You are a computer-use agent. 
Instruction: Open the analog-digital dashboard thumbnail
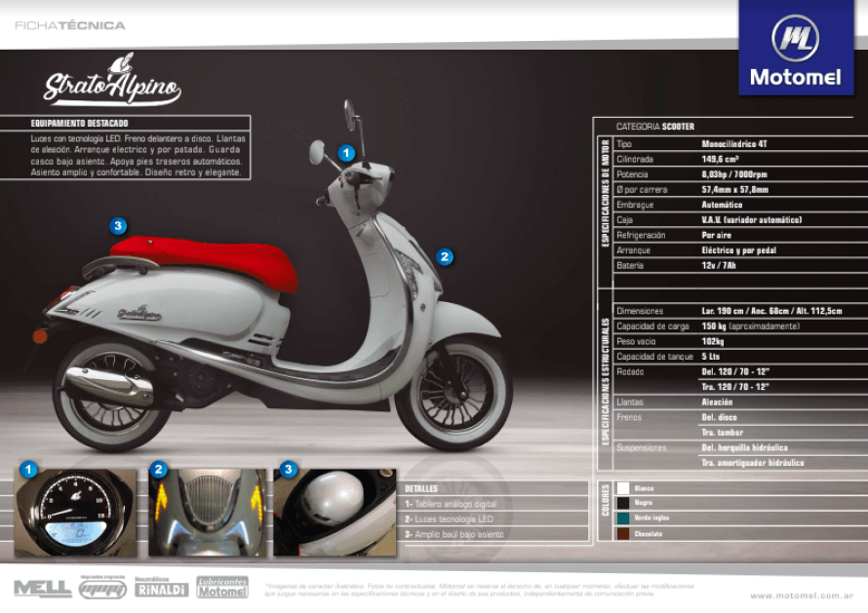click(x=75, y=513)
